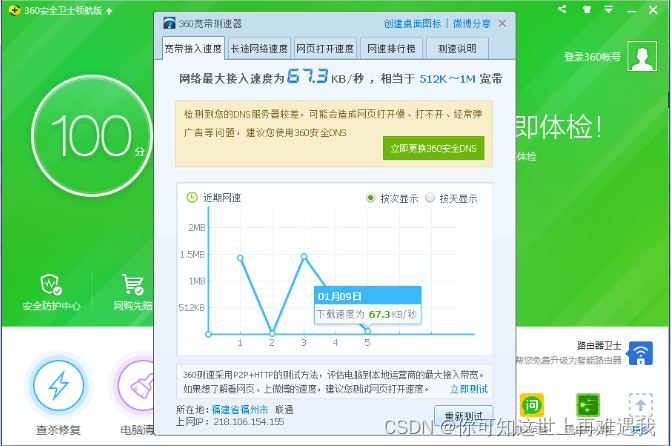Switch to 宽带接入速度 tab
The width and height of the screenshot is (671, 446).
(193, 48)
